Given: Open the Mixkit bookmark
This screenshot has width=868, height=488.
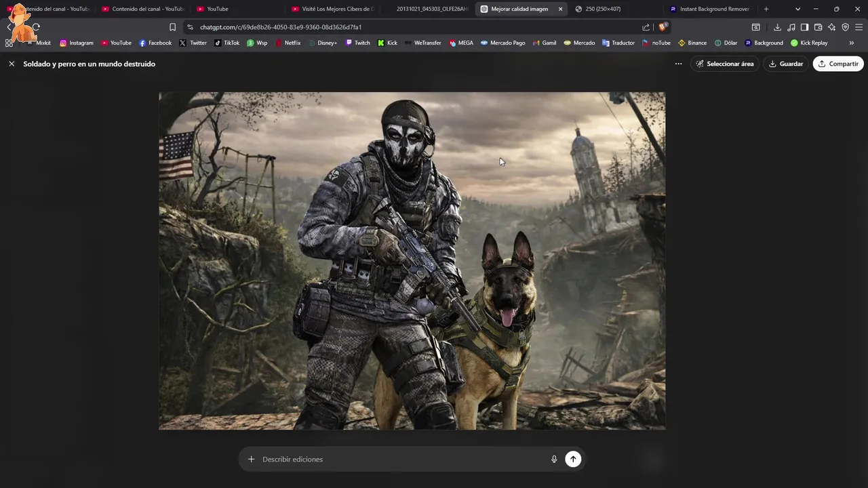Looking at the screenshot, I should (x=39, y=43).
